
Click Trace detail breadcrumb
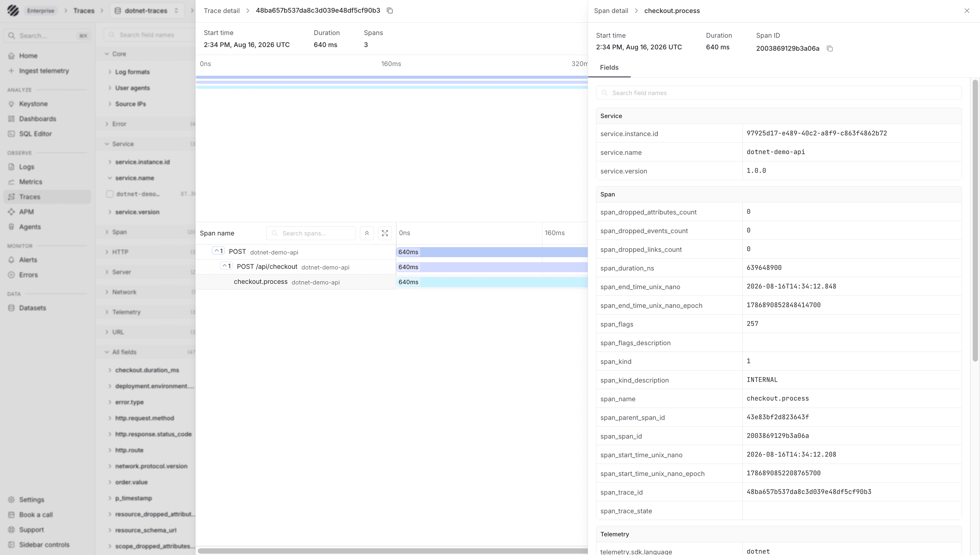click(x=221, y=11)
